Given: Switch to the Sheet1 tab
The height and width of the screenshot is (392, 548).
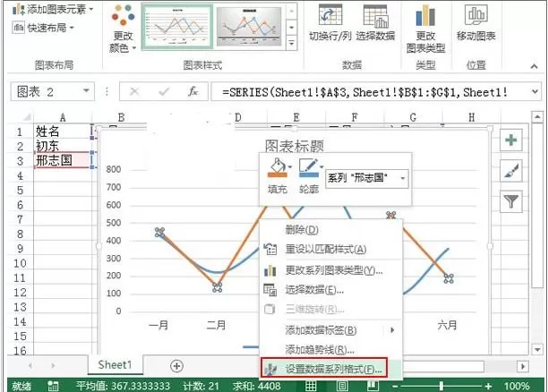Looking at the screenshot, I should tap(115, 365).
